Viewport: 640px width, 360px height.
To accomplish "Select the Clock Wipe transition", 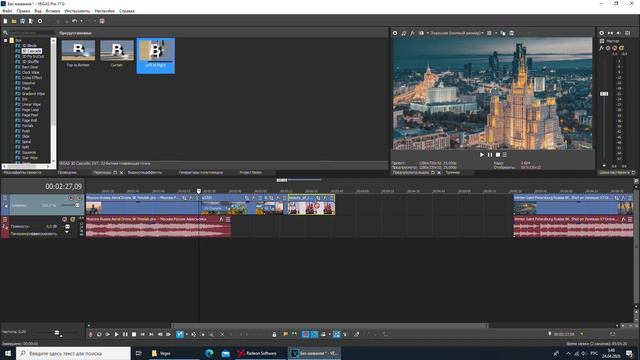I will (31, 72).
